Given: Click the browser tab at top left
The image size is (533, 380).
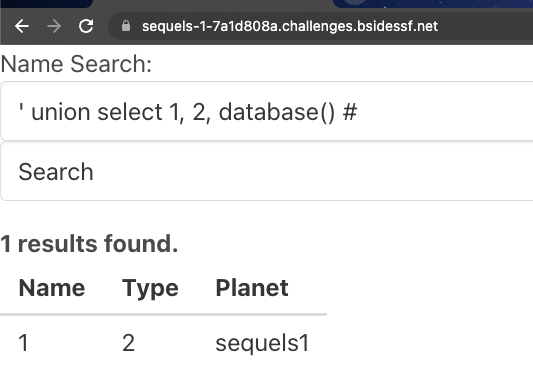Looking at the screenshot, I should pyautogui.click(x=46, y=3).
